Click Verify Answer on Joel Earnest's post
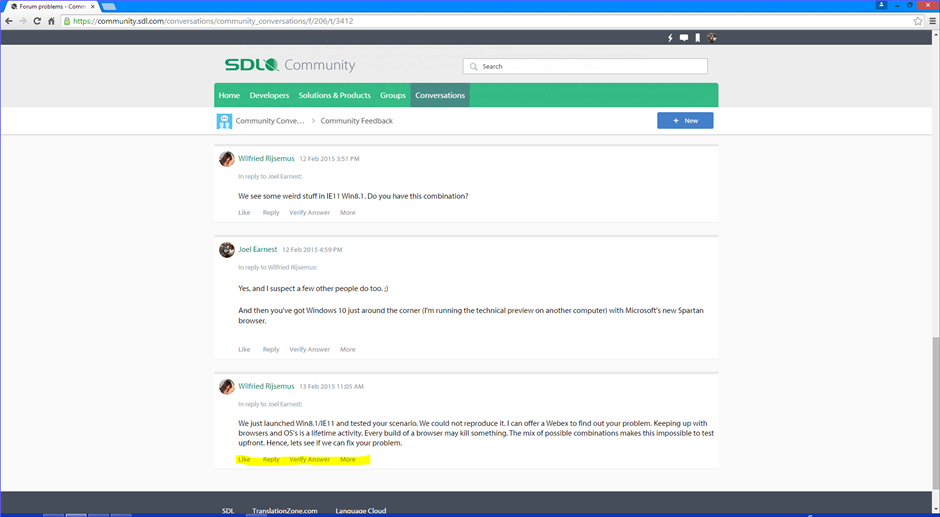The height and width of the screenshot is (517, 940). [309, 350]
